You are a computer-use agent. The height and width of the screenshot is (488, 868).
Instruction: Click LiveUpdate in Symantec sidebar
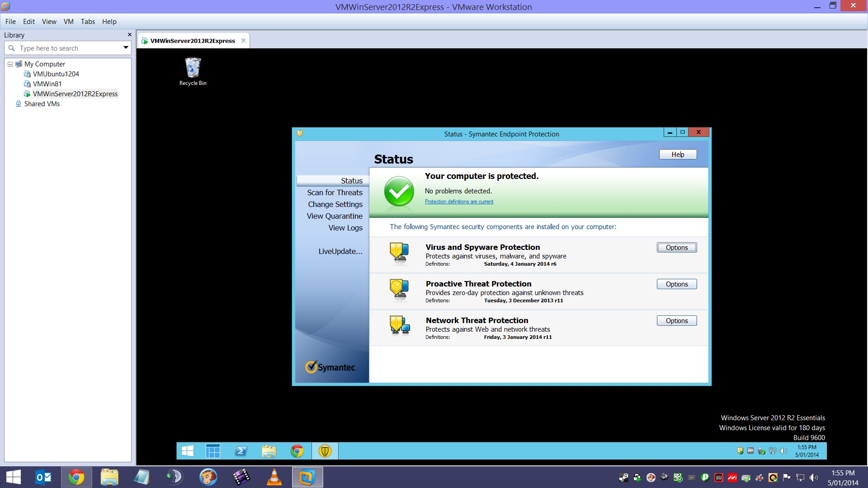340,251
